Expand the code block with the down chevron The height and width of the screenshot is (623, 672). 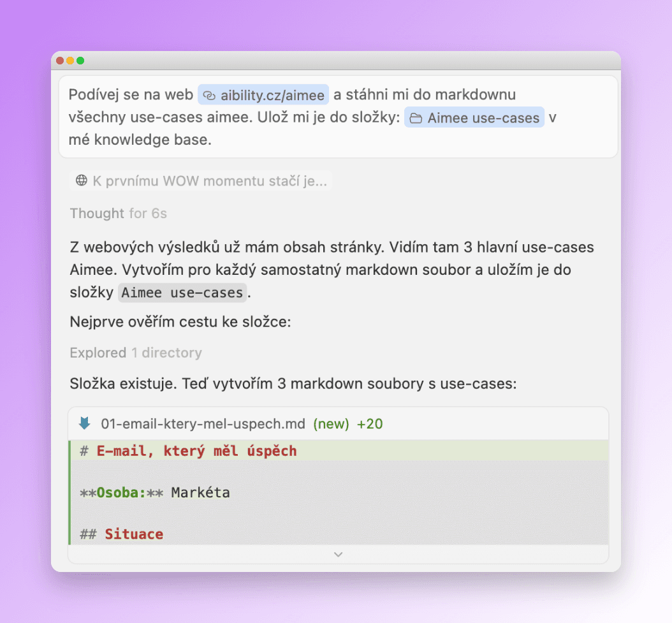tap(337, 554)
